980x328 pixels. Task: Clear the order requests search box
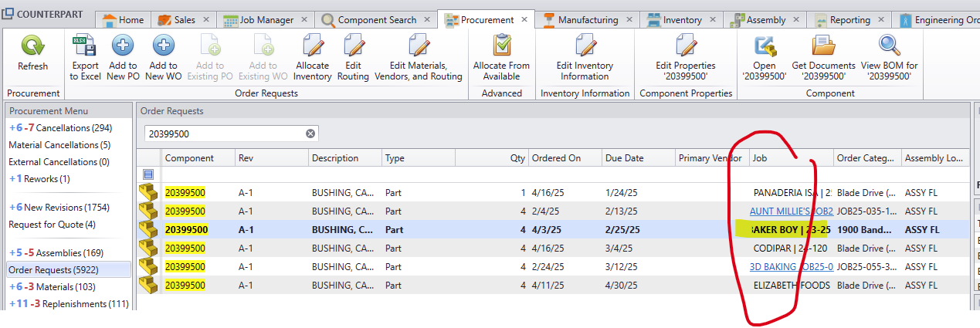(x=310, y=134)
